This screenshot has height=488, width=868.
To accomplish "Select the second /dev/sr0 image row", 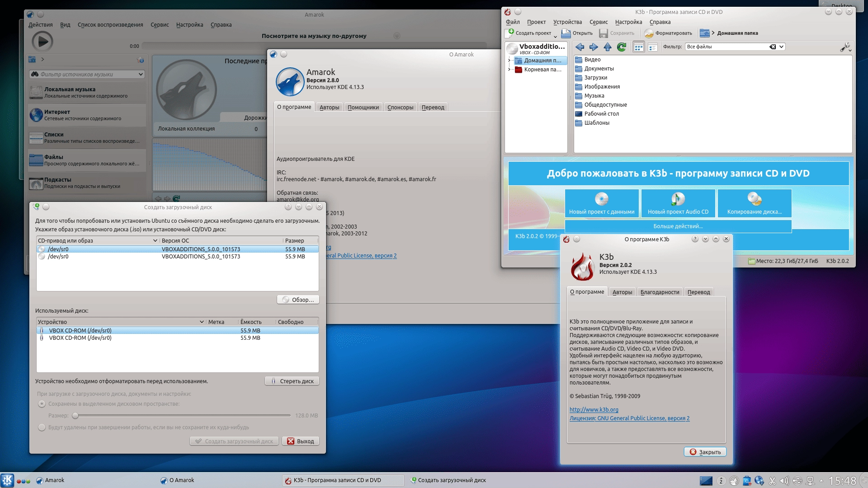I will tap(178, 257).
